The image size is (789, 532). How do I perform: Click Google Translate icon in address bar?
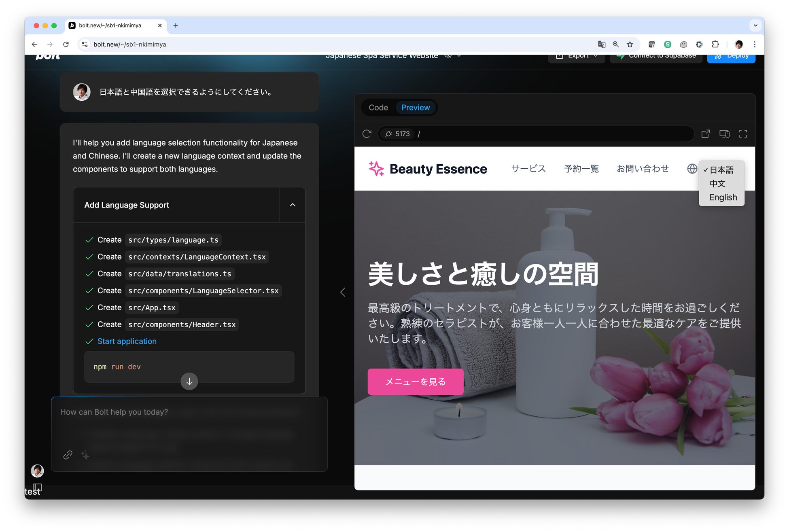(602, 45)
